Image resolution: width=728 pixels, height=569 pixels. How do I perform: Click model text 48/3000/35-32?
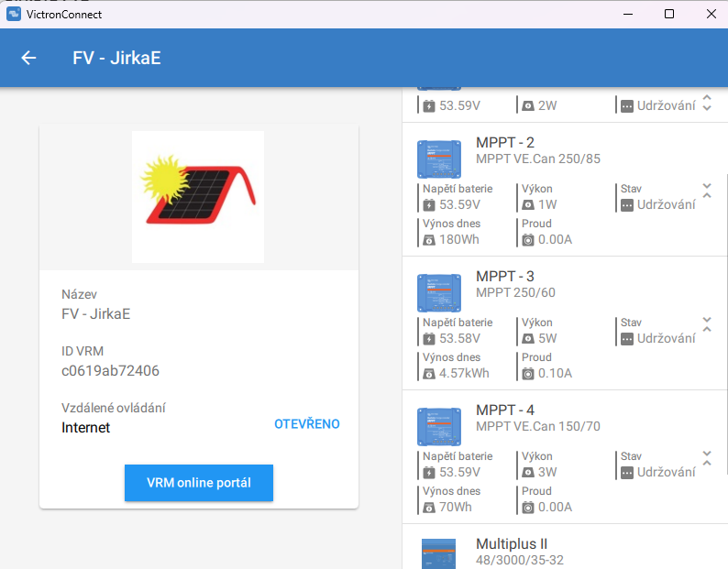click(x=520, y=560)
